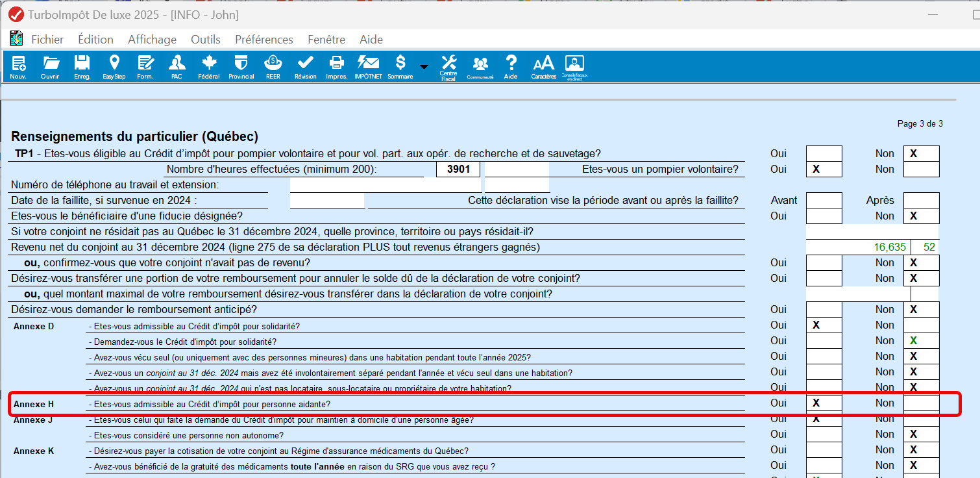Viewport: 980px width, 478px height.
Task: Click the hours worked field showing 3901
Action: click(x=458, y=170)
